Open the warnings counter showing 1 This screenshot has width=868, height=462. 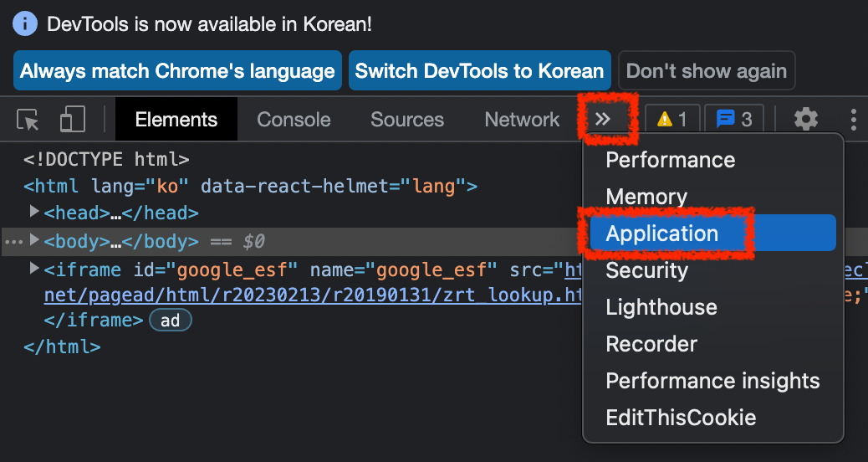(x=672, y=119)
